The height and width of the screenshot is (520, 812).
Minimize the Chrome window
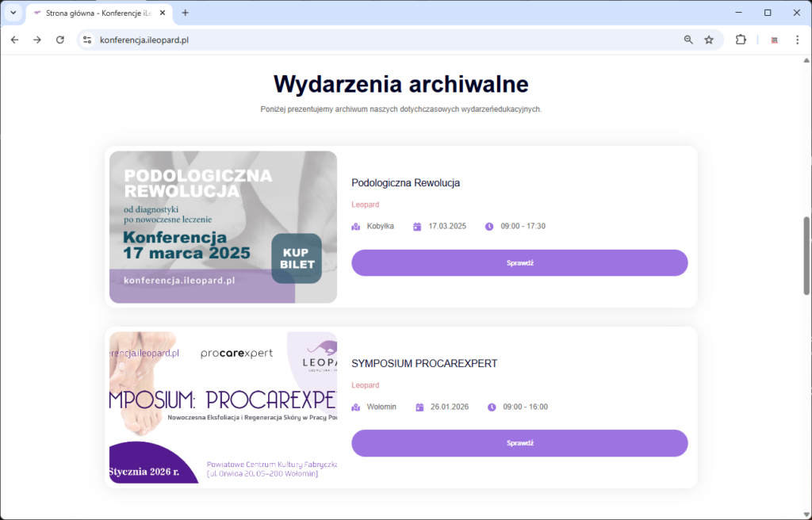(x=739, y=13)
